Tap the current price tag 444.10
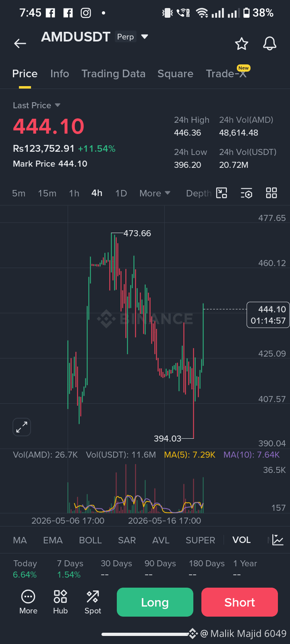This screenshot has width=290, height=644. [268, 315]
